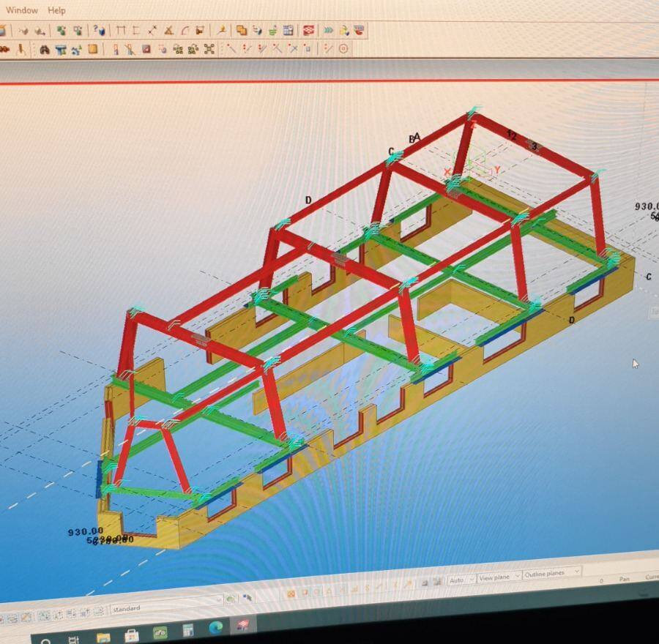Open the Outline planes dropdown
The image size is (659, 644).
pos(552,573)
